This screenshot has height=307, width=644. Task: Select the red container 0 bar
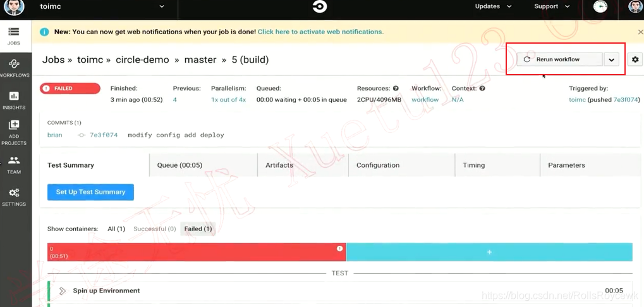(x=197, y=252)
